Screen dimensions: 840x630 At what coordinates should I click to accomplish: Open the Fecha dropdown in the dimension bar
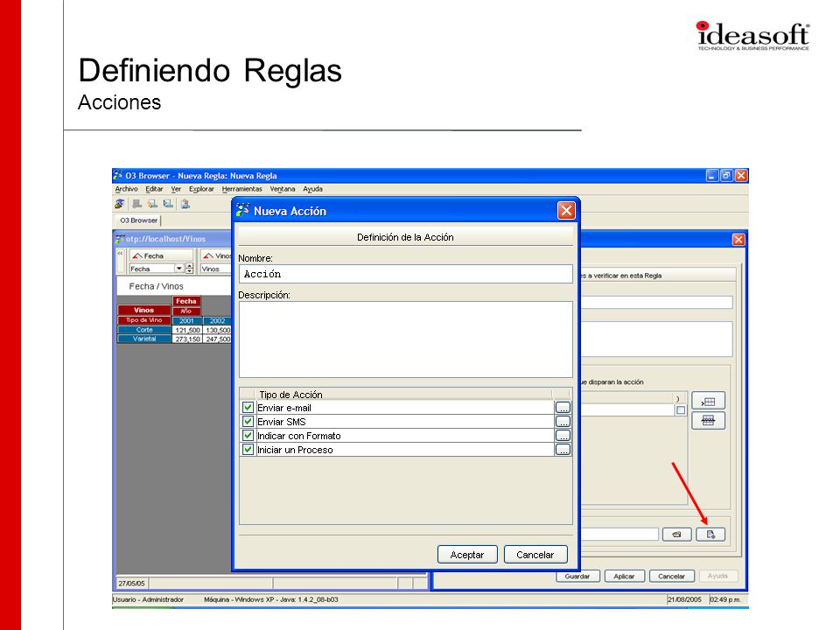click(179, 269)
